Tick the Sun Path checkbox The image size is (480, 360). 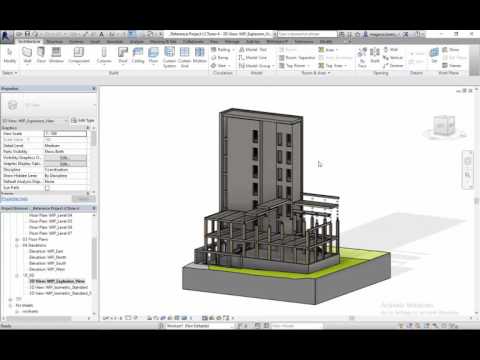click(x=47, y=188)
